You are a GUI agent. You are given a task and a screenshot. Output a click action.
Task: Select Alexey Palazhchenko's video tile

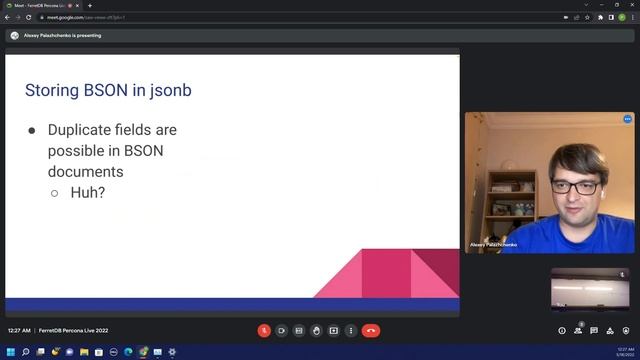[549, 182]
